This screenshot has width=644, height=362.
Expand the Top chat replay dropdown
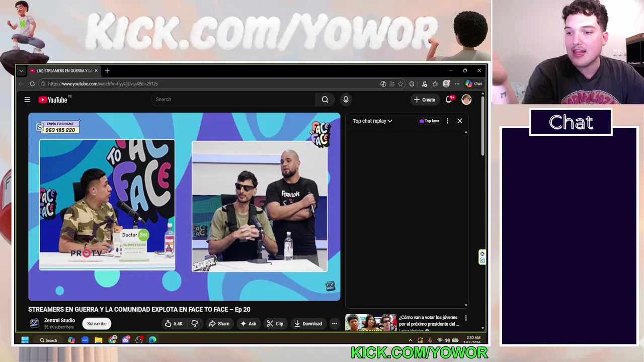tap(372, 121)
